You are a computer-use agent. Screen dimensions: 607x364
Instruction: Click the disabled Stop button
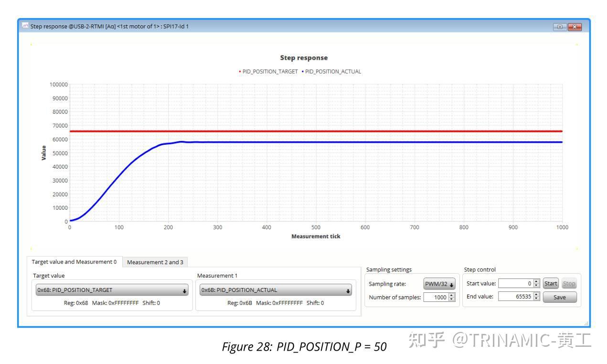click(569, 283)
